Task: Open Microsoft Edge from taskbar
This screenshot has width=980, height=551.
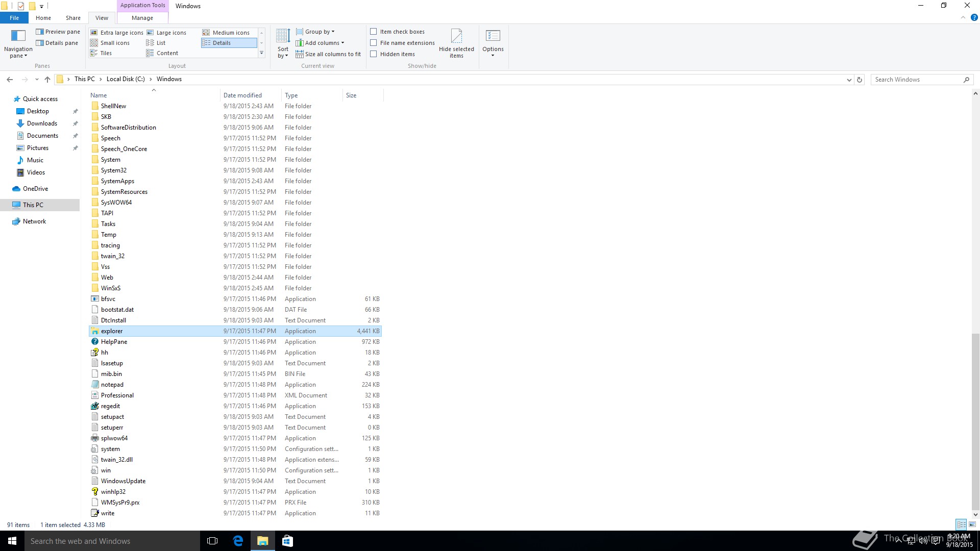Action: (238, 541)
